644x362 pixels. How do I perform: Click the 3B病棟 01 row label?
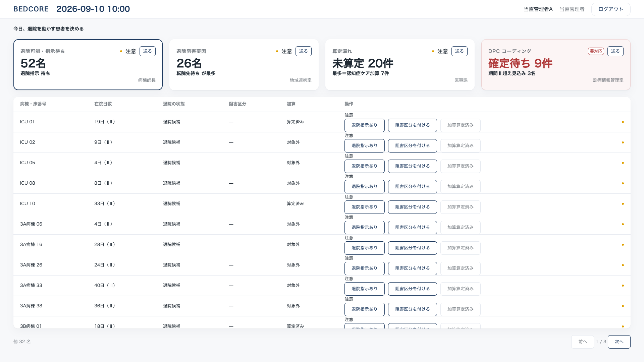pos(31,326)
